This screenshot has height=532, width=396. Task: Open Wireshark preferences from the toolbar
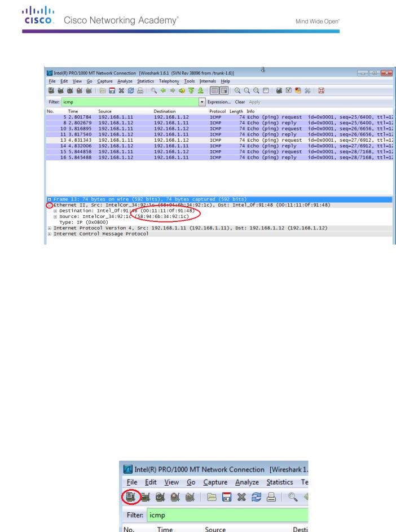(x=307, y=90)
